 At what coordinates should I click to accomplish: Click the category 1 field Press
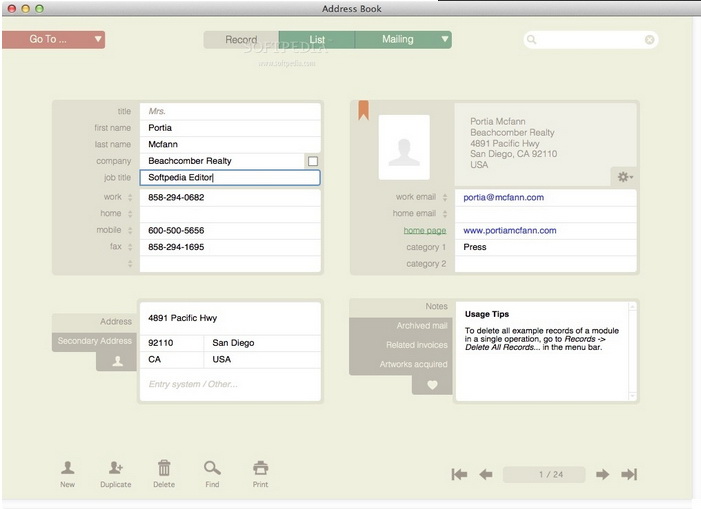545,247
